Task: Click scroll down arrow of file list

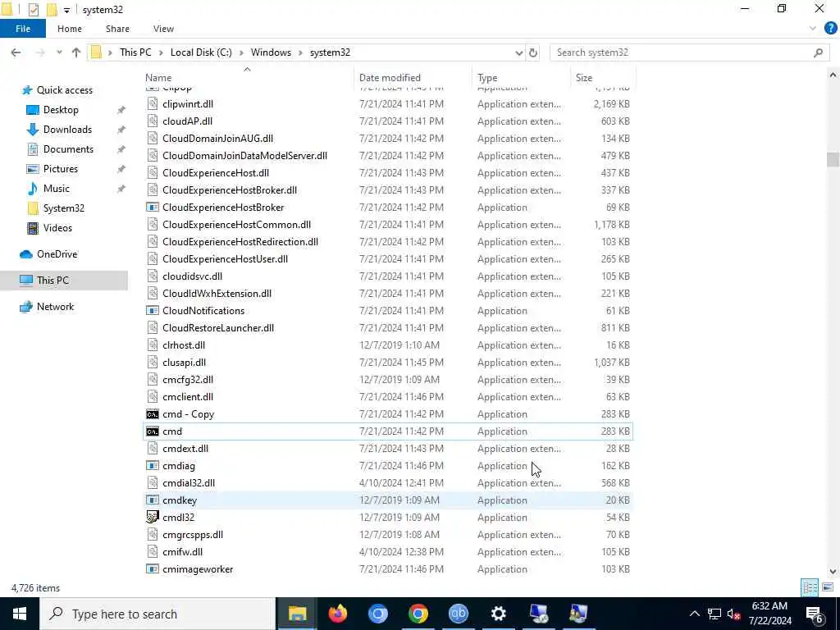Action: coord(833,572)
